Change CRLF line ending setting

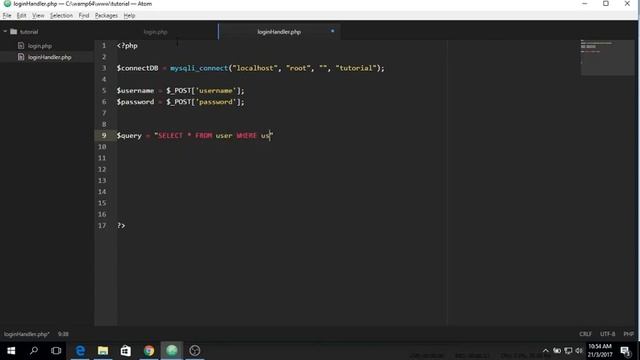[585, 334]
